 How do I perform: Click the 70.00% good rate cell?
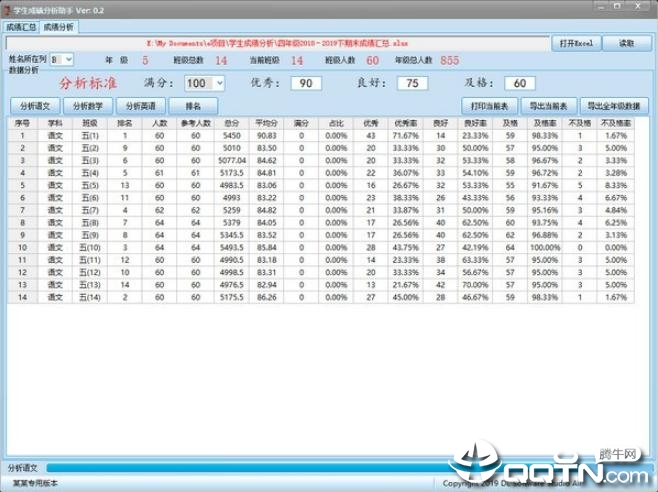point(475,285)
